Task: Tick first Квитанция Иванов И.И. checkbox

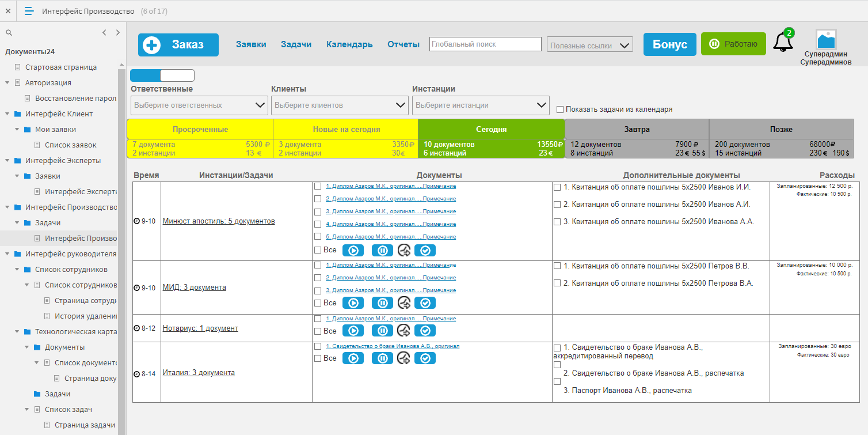Action: tap(557, 187)
